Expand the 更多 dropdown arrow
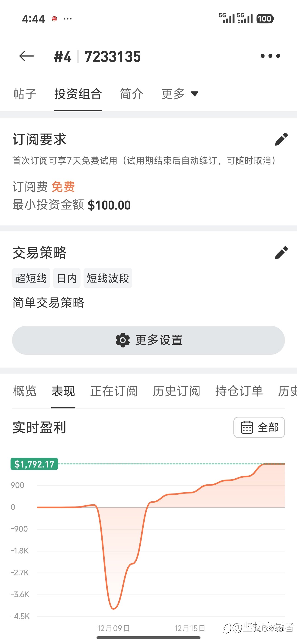 pos(195,94)
